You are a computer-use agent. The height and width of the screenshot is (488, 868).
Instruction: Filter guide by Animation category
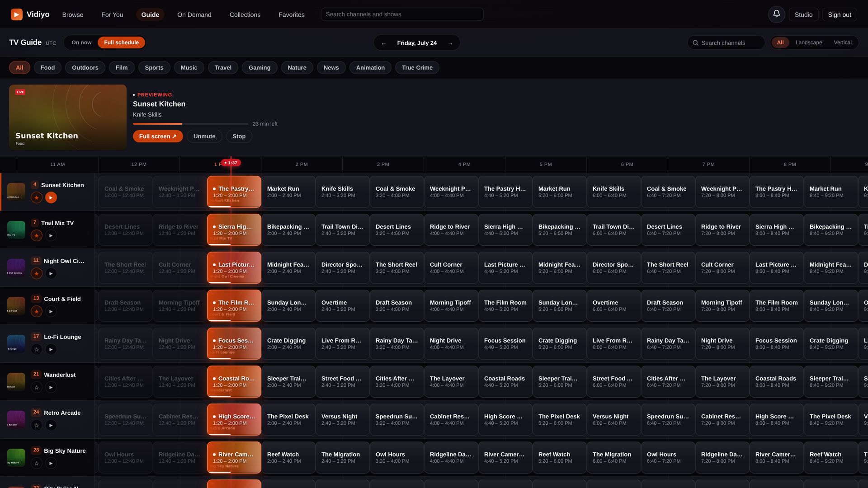click(x=370, y=67)
